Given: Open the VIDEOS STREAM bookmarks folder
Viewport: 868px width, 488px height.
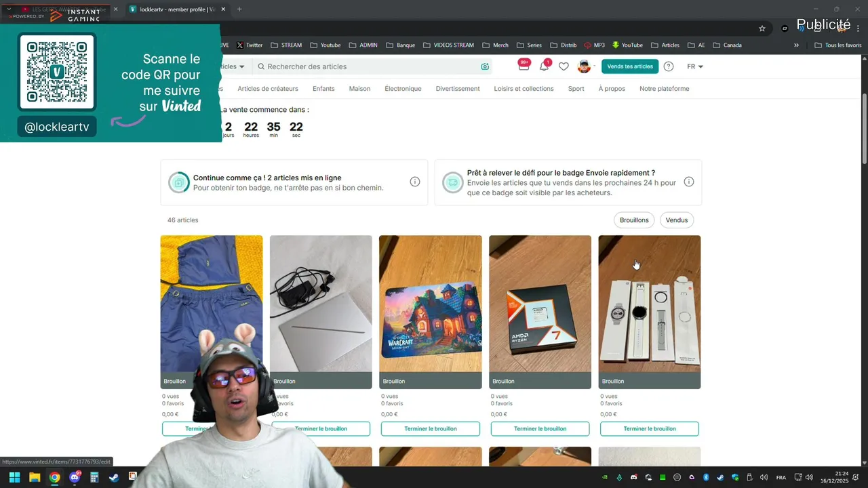Looking at the screenshot, I should (x=448, y=45).
